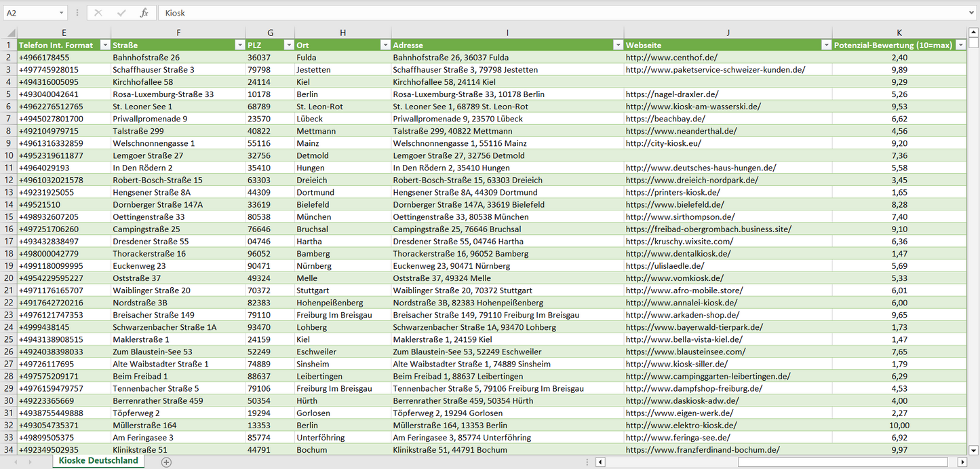Open the Straße column filter dropdown

[239, 45]
